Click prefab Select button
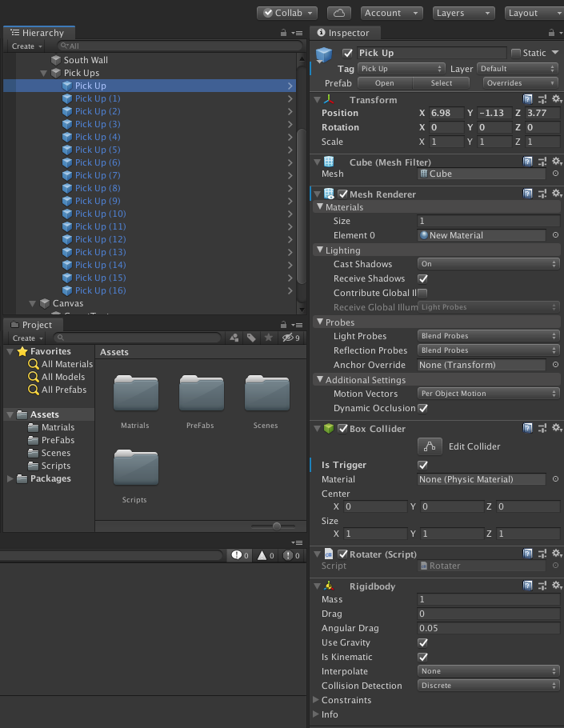This screenshot has width=564, height=728. [441, 83]
